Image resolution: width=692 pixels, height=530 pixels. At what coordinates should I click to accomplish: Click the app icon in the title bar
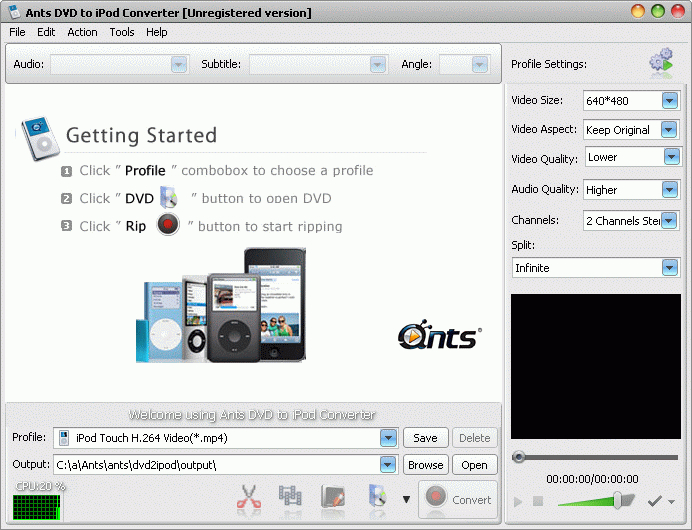pyautogui.click(x=15, y=12)
